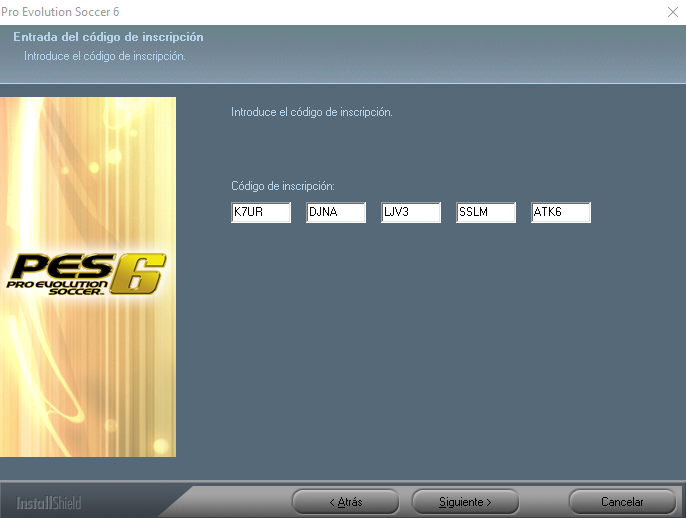Click the body text 'Introduce el código de inscripción.'
The width and height of the screenshot is (686, 518).
point(312,112)
